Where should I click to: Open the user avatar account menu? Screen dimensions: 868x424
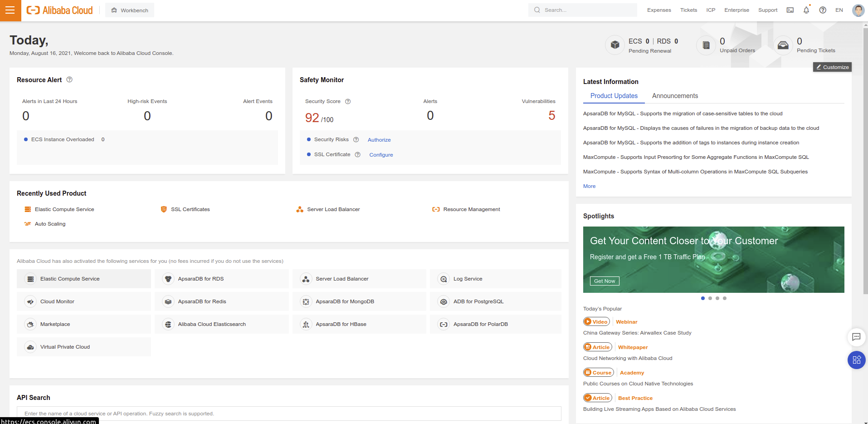pyautogui.click(x=858, y=10)
